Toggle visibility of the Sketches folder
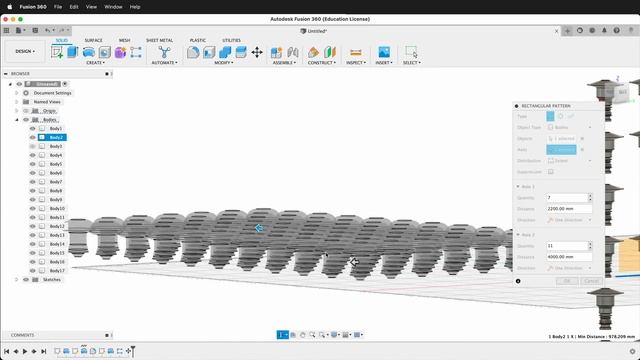The image size is (640, 360). click(26, 280)
